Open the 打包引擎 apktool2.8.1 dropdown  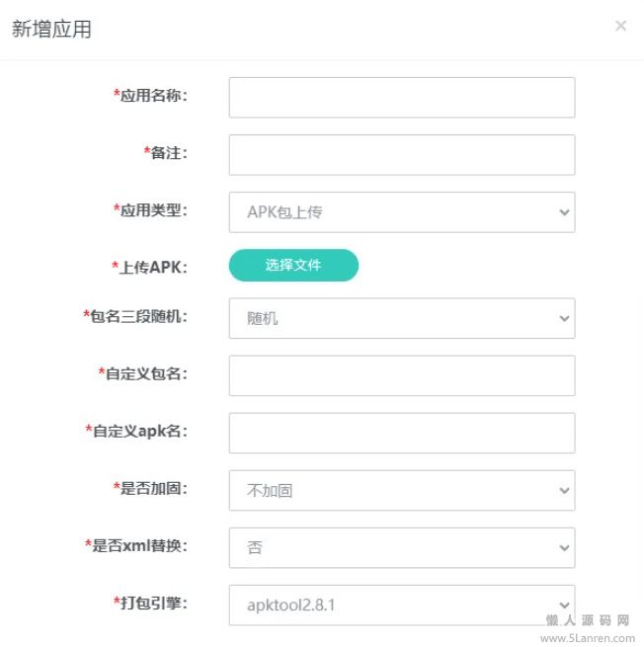[401, 606]
